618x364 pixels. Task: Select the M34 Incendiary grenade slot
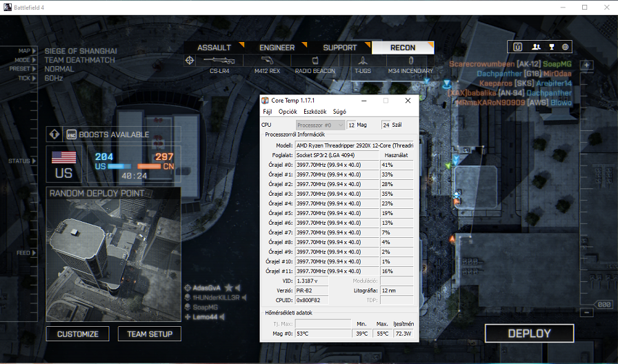[x=410, y=65]
